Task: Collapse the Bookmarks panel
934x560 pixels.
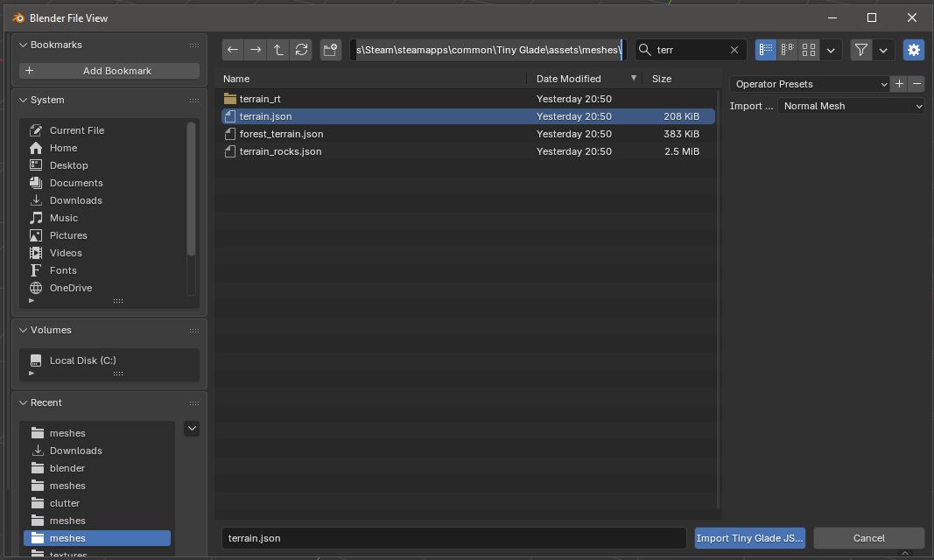Action: coord(24,45)
